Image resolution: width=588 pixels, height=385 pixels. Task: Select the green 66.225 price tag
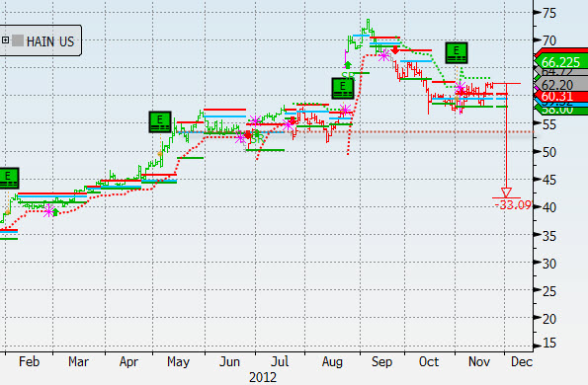[x=561, y=62]
